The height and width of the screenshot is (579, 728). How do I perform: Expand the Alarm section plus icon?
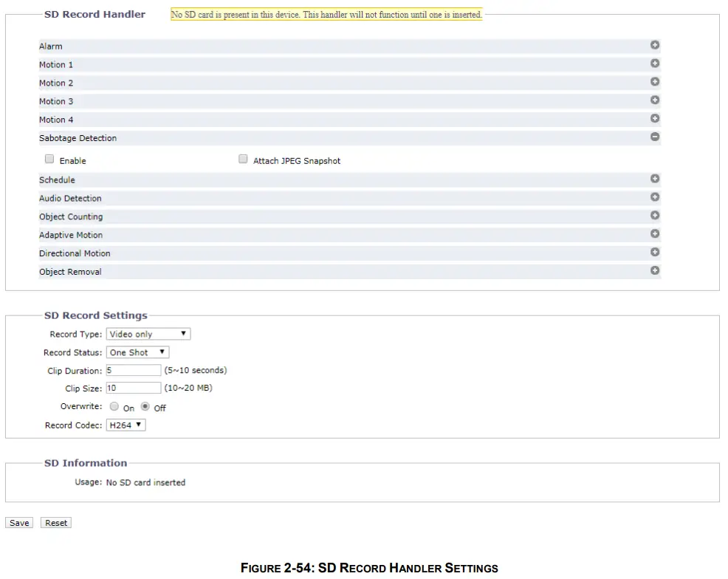coord(655,45)
